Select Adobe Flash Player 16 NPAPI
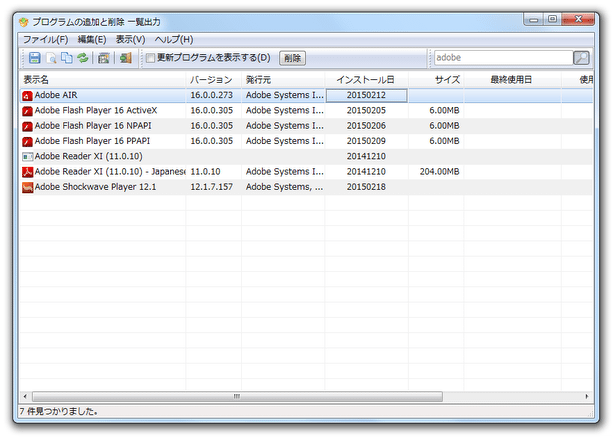 (x=93, y=126)
